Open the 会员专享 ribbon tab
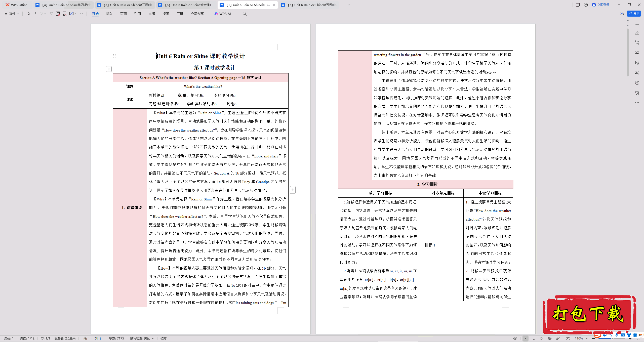 tap(197, 14)
